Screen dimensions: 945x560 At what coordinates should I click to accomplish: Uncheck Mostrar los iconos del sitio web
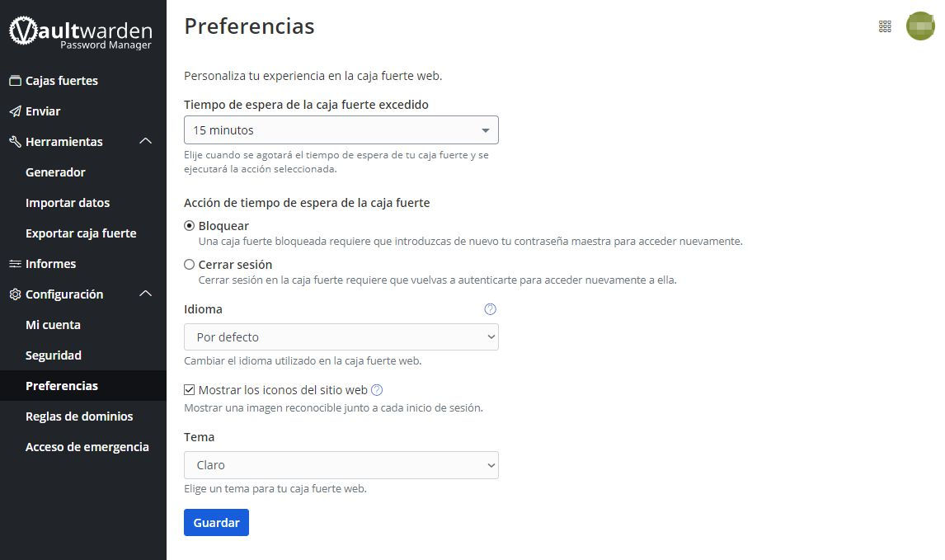(190, 390)
